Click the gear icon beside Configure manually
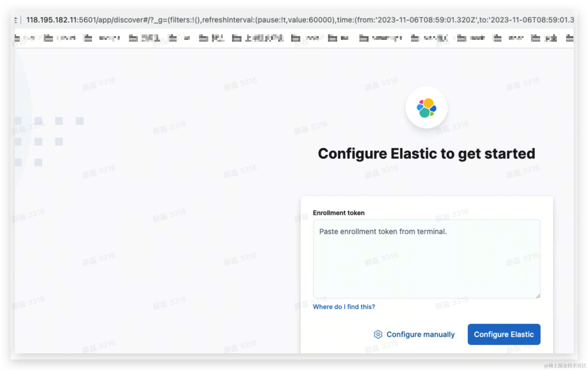The height and width of the screenshot is (370, 588). coord(378,334)
